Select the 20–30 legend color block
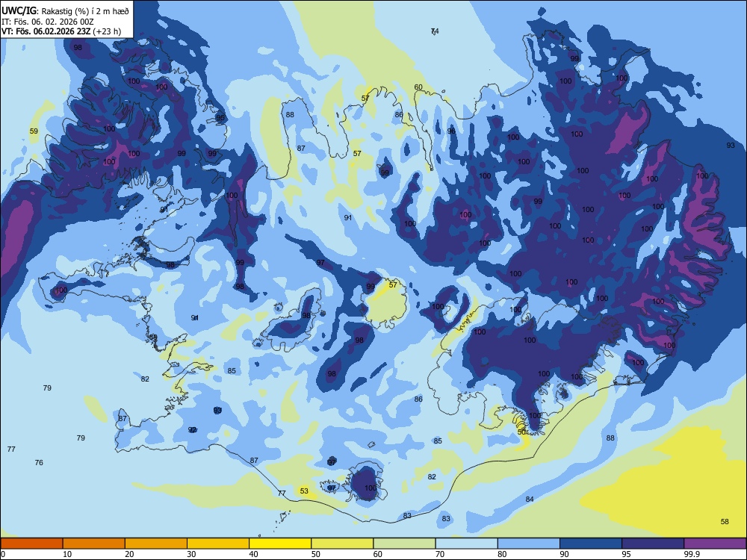747x560 pixels. (156, 544)
